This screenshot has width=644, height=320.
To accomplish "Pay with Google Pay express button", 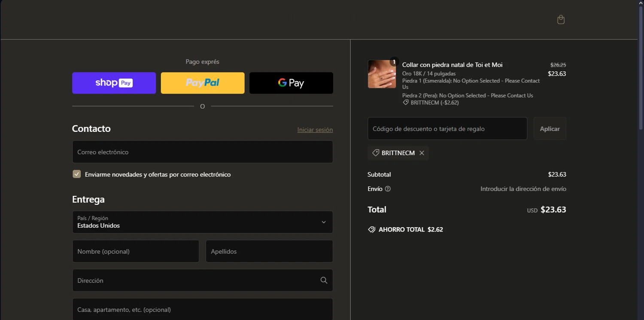I will pos(291,83).
